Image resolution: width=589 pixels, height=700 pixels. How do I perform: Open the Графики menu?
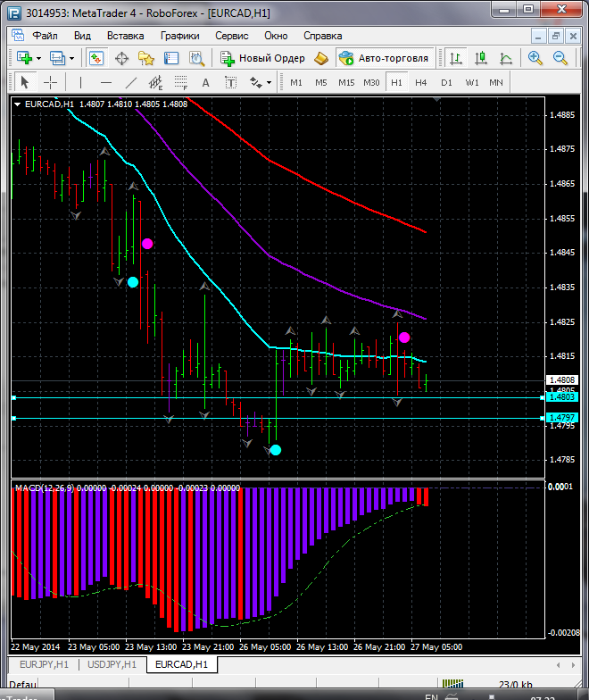pyautogui.click(x=180, y=36)
